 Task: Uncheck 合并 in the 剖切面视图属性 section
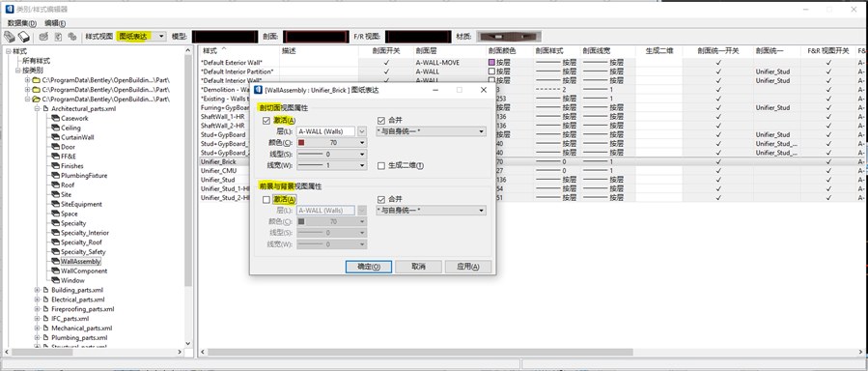point(380,121)
